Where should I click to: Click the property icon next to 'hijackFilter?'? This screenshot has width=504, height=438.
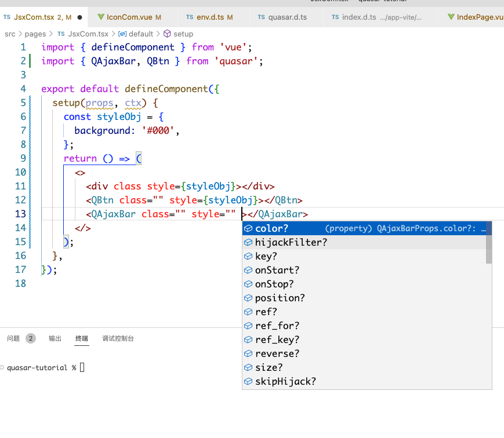(x=248, y=242)
